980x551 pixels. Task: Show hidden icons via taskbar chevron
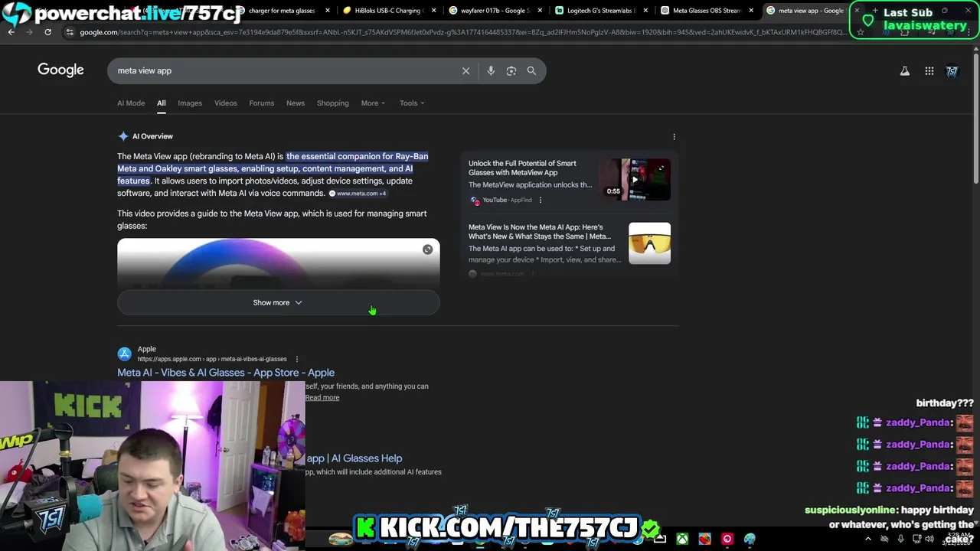coord(868,540)
